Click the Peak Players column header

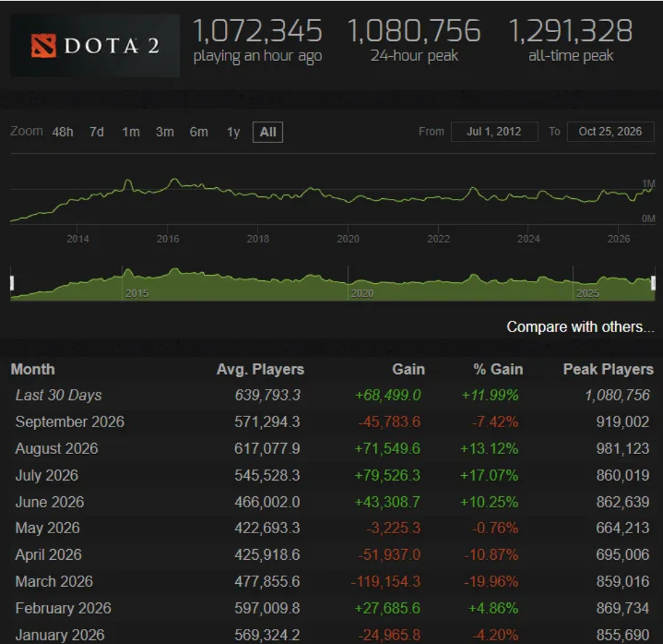point(608,369)
